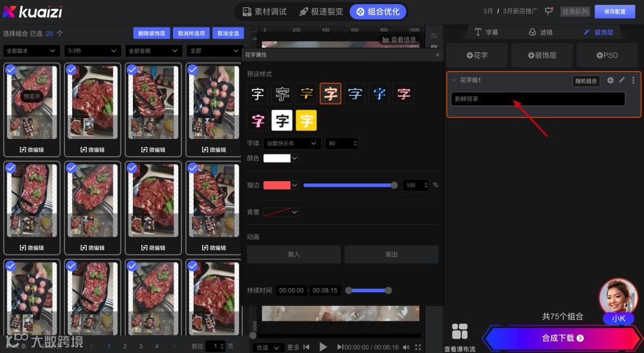Enter fullscreen via the player expand icon
The image size is (644, 353).
coord(419,346)
